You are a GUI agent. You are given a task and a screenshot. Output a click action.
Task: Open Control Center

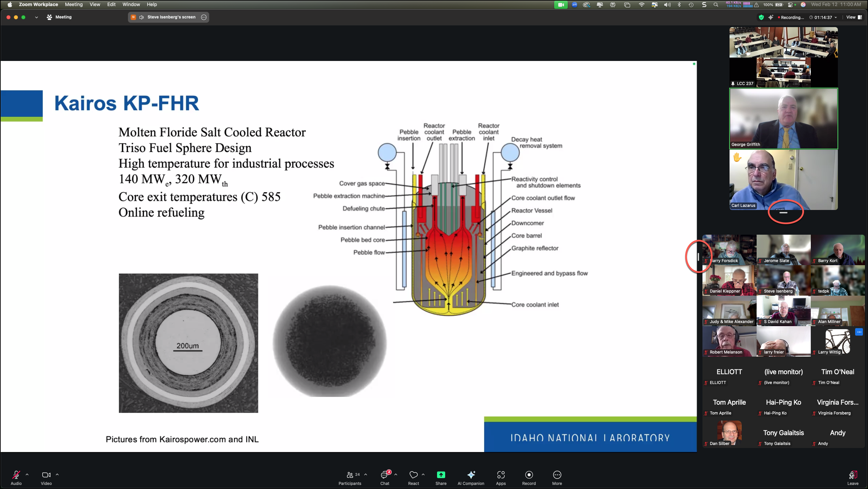pos(790,4)
